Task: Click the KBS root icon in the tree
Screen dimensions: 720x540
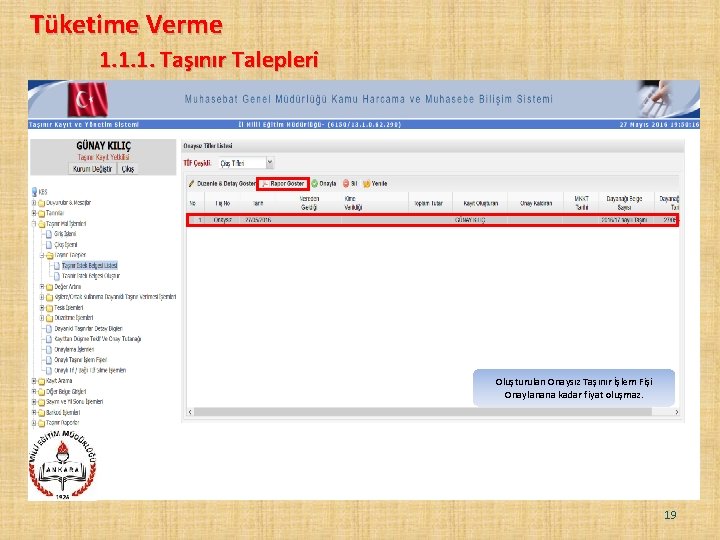Action: click(34, 191)
